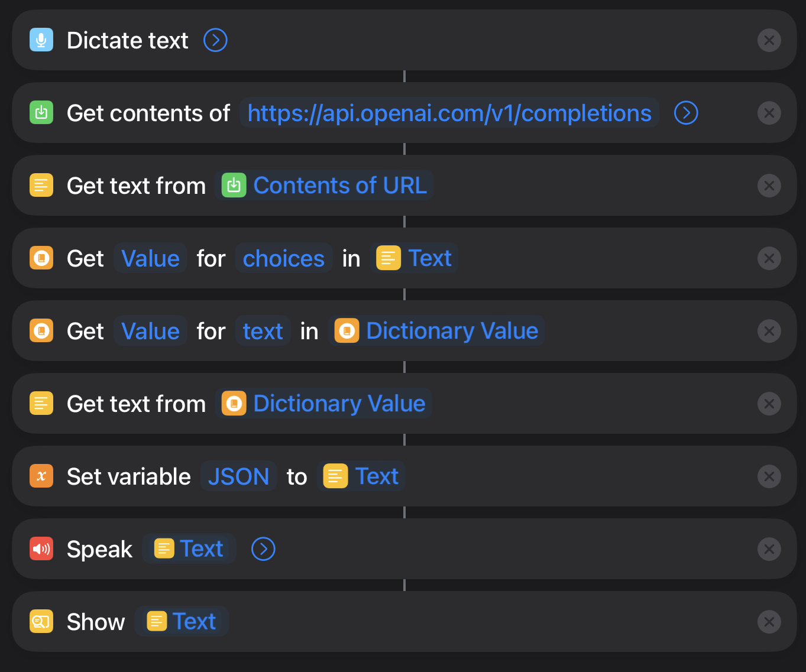Click the variable x icon on Set variable
The image size is (806, 672).
coord(41,476)
